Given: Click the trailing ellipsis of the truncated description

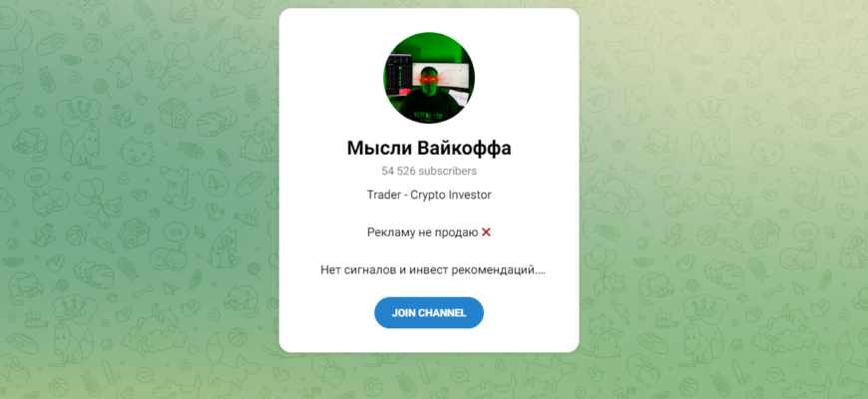Looking at the screenshot, I should pyautogui.click(x=541, y=270).
